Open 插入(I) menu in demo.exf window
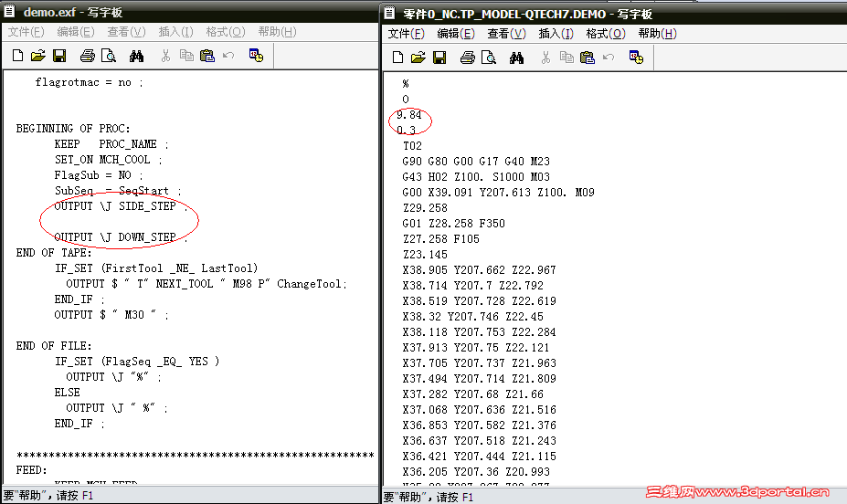Image resolution: width=847 pixels, height=504 pixels. pyautogui.click(x=175, y=32)
